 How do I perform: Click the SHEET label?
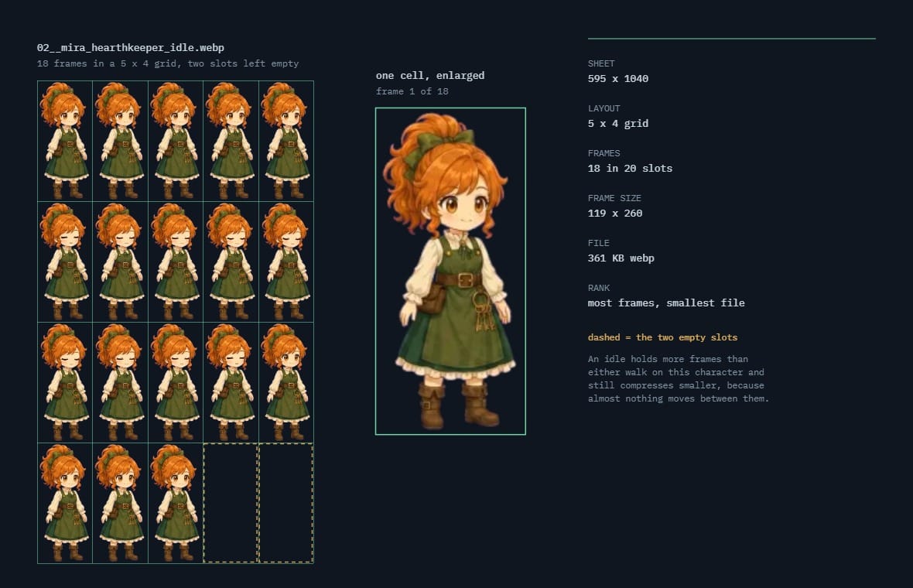click(x=601, y=63)
